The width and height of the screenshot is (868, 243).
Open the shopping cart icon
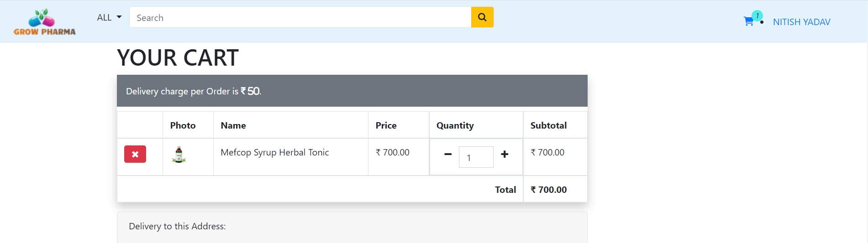tap(748, 21)
